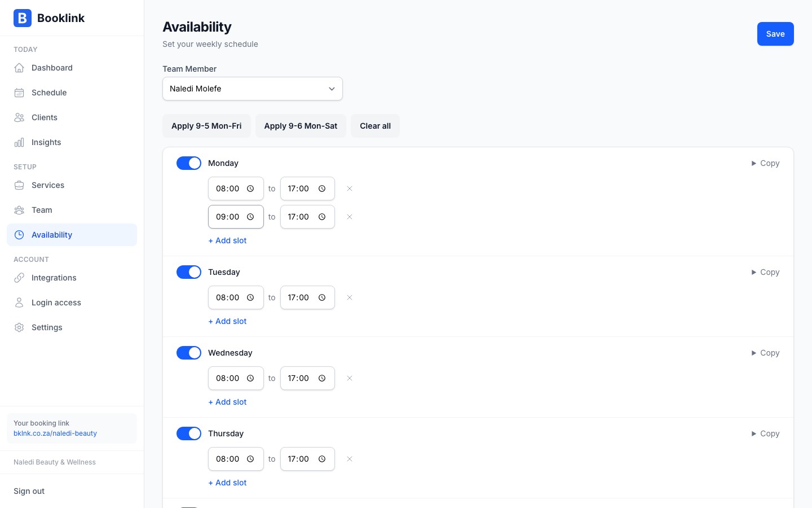Open clock picker on Thursday start time
Screen dimensions: 812x508
pyautogui.click(x=250, y=459)
